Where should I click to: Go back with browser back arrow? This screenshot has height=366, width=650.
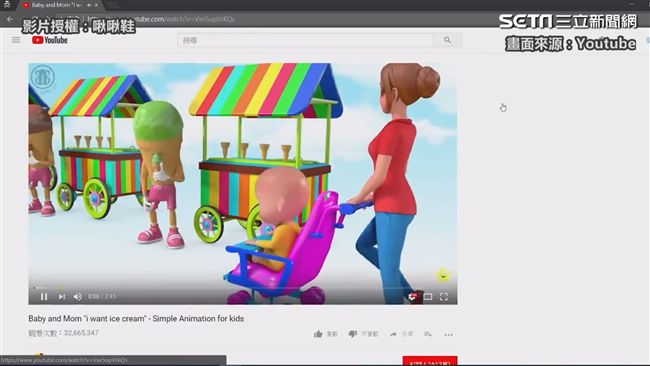[10, 19]
